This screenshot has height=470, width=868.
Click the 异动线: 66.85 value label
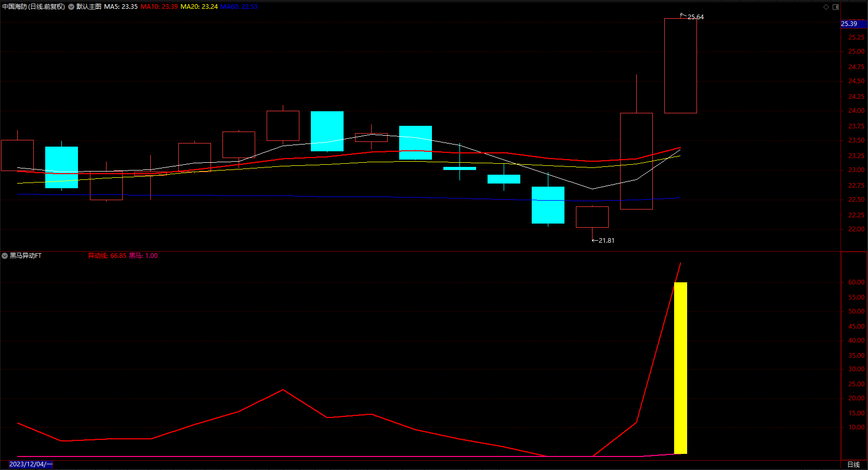[x=107, y=256]
